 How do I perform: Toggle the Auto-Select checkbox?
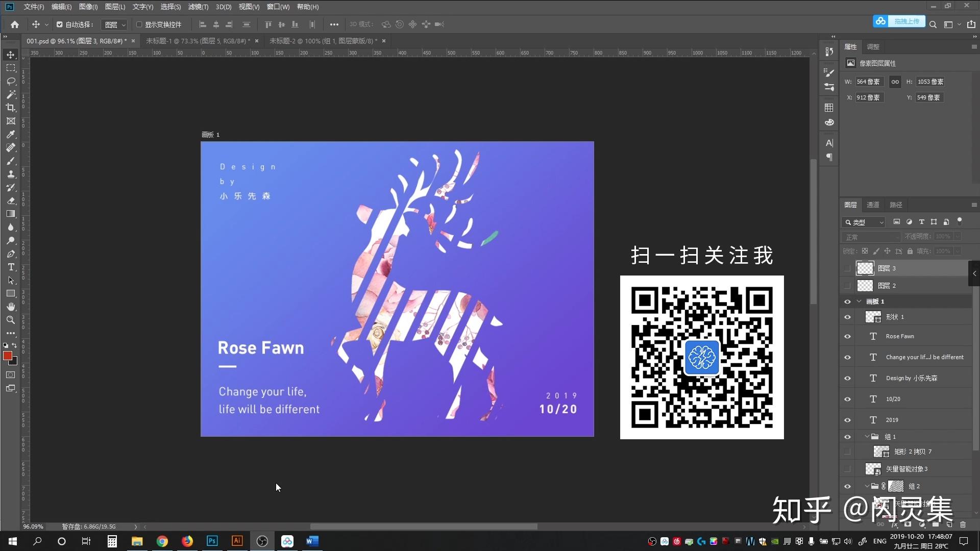coord(59,24)
